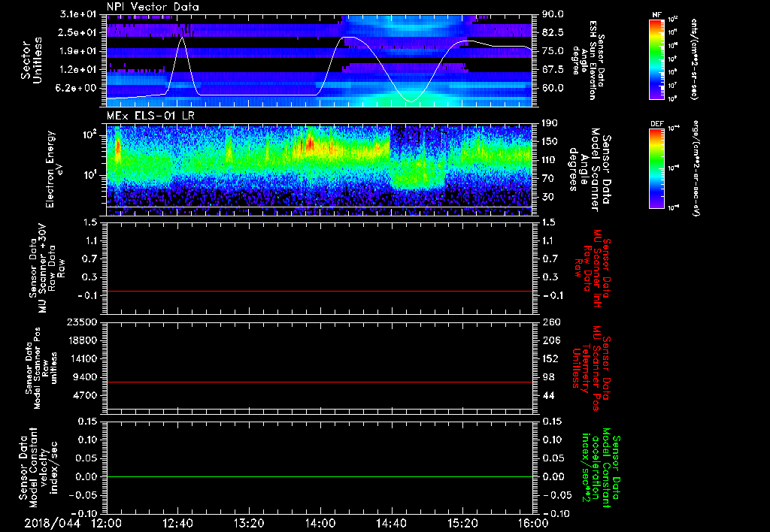Click the red Scanner Pos horizontal line
This screenshot has width=770, height=532.
point(319,382)
